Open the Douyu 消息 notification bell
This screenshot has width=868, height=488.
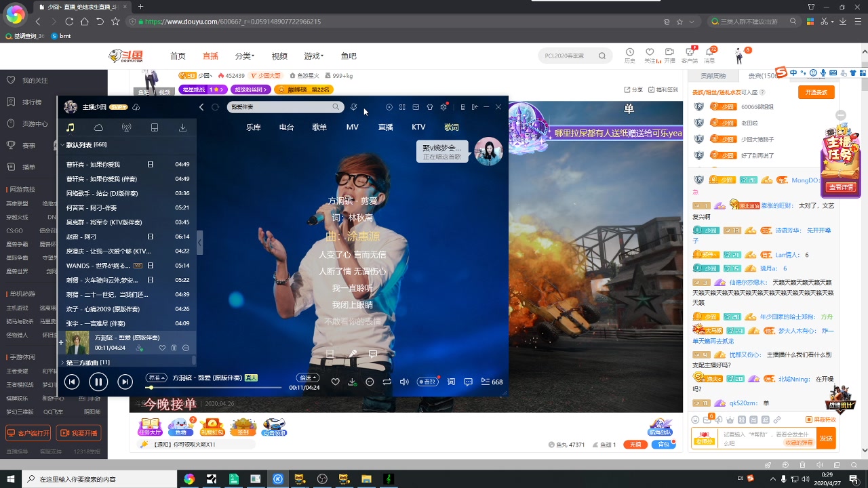tap(709, 55)
